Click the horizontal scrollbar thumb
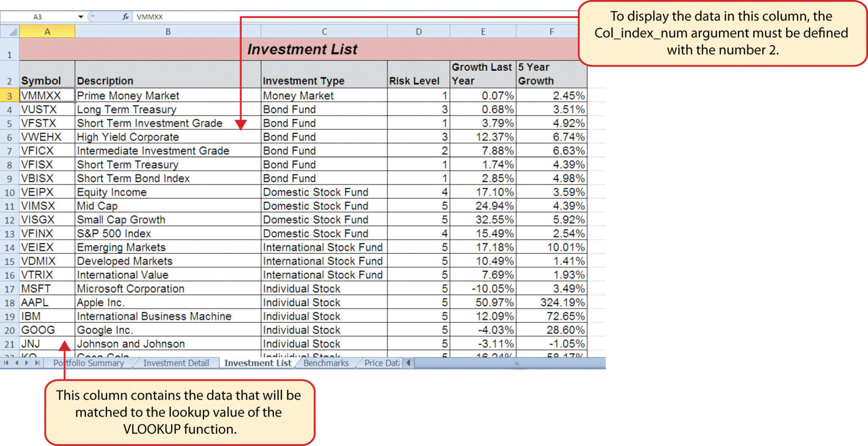Image resolution: width=868 pixels, height=446 pixels. (516, 363)
